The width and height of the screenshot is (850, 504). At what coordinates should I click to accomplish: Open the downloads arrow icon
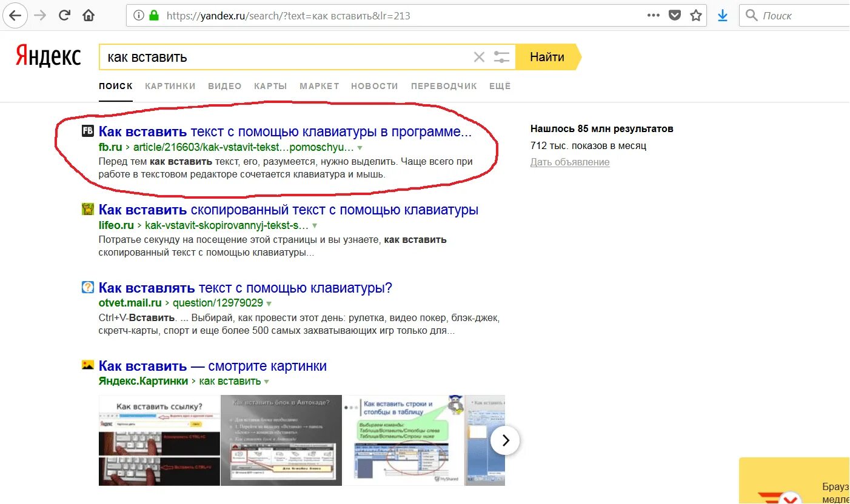click(723, 16)
